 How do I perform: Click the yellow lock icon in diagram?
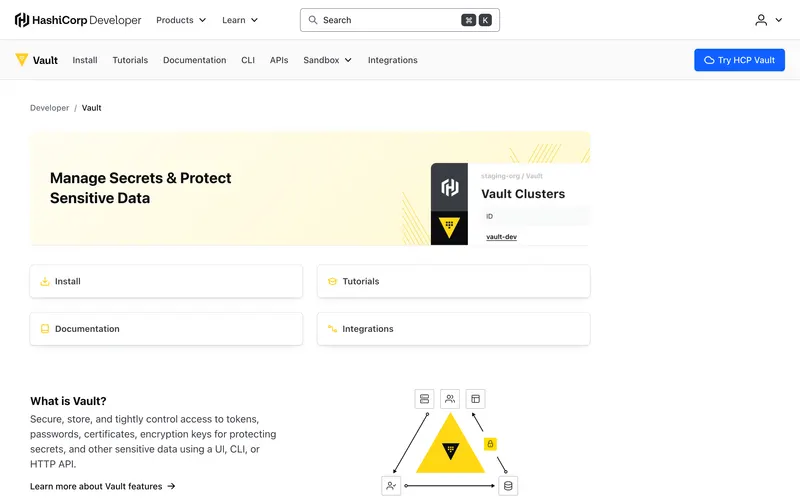click(x=490, y=444)
